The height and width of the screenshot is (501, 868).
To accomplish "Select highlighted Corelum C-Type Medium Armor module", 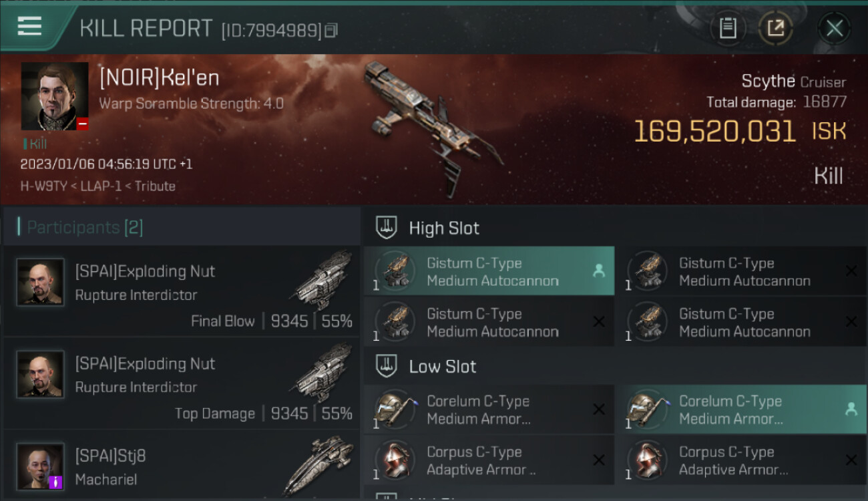I will coord(740,409).
